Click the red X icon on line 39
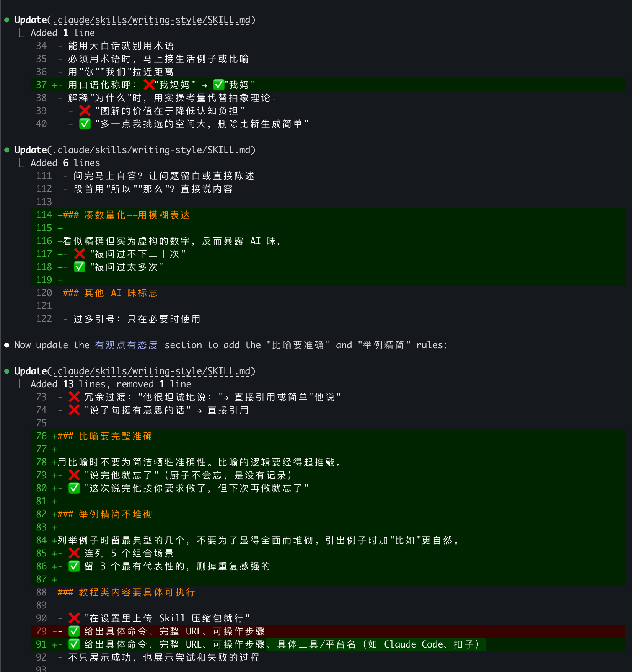The height and width of the screenshot is (672, 632). coord(85,111)
